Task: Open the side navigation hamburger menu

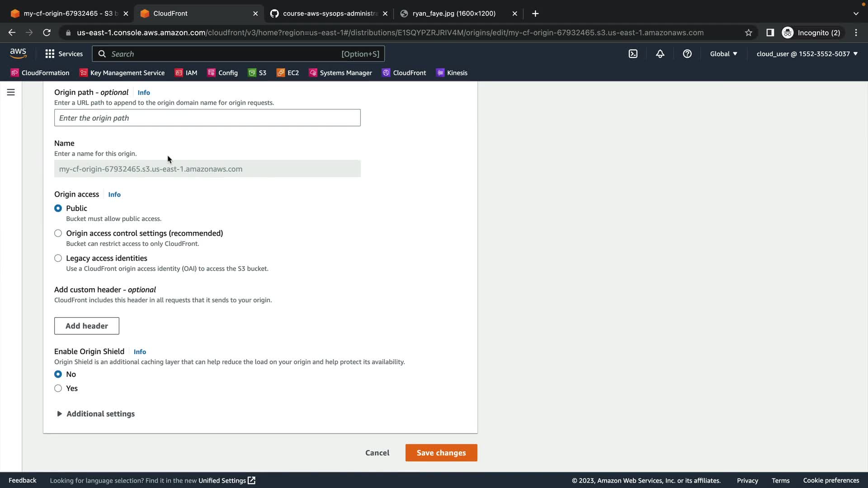Action: pos(11,92)
